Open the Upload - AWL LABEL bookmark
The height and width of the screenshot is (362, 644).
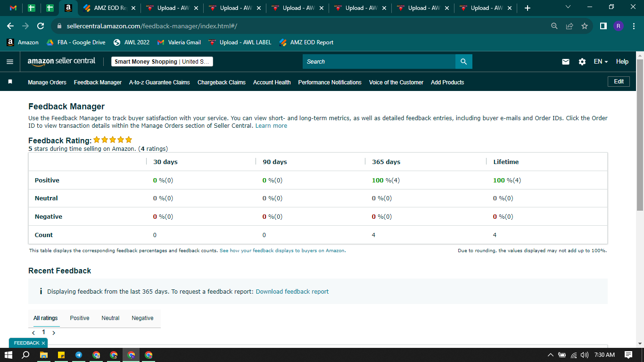click(x=239, y=42)
